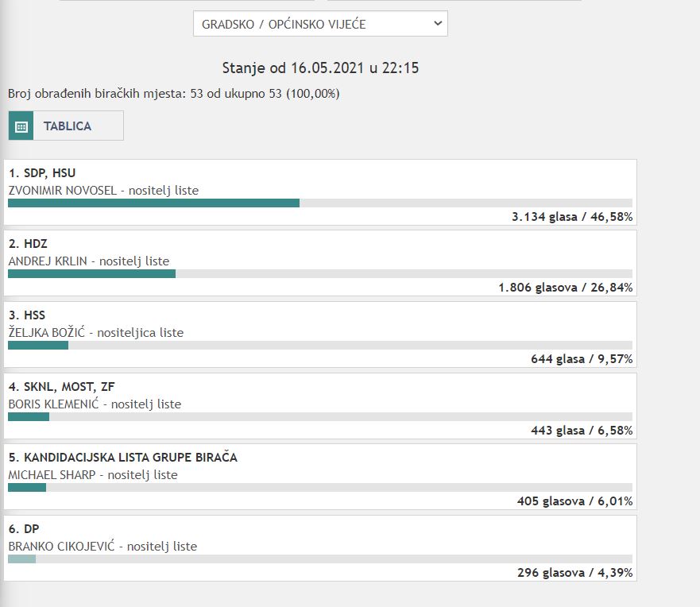The width and height of the screenshot is (700, 607).
Task: Select KANDIDACIJSKA LISTA GRUPE BIRAČA heading
Action: pos(122,458)
